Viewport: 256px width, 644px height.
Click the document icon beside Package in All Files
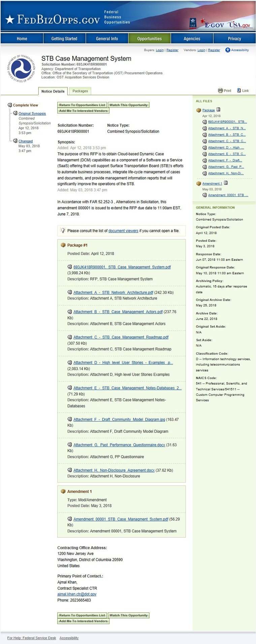click(218, 110)
